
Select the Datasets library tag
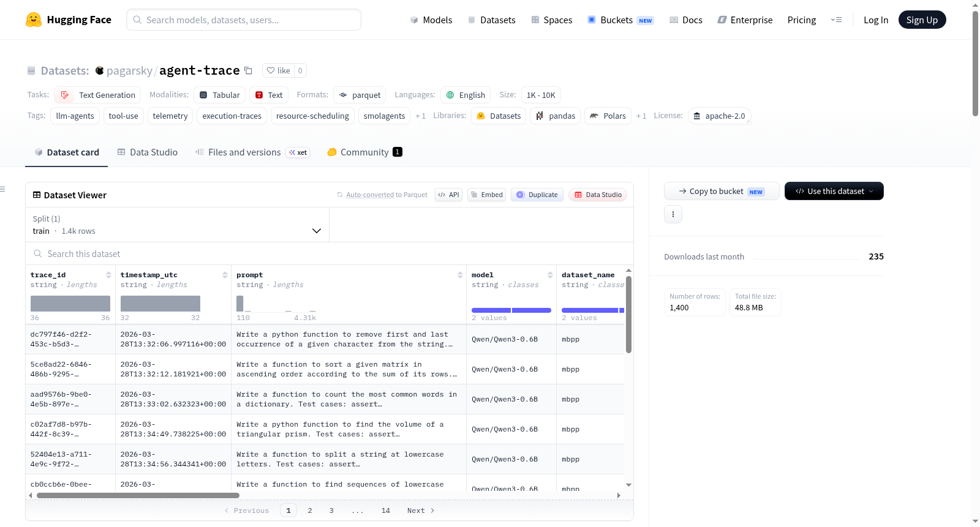[499, 116]
